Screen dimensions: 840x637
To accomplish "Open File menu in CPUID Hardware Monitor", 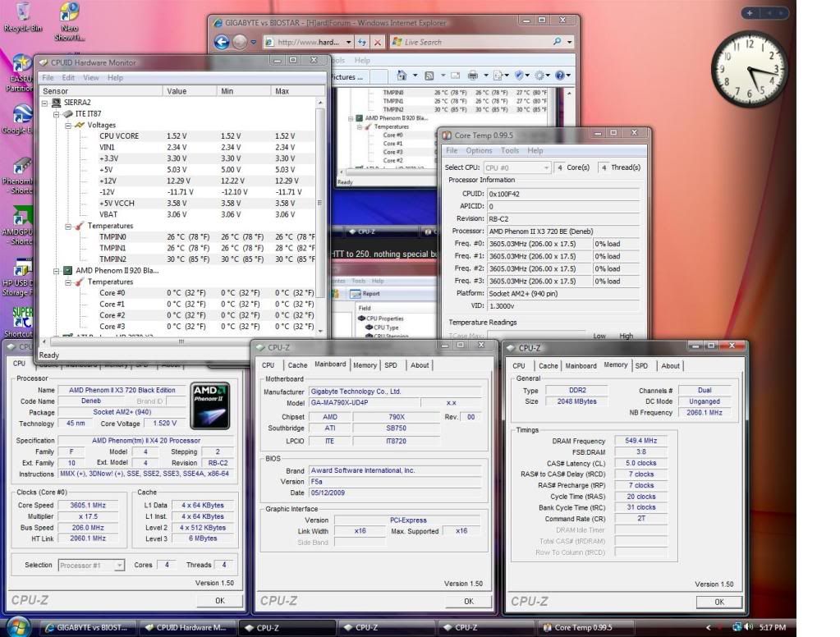I will (x=48, y=78).
